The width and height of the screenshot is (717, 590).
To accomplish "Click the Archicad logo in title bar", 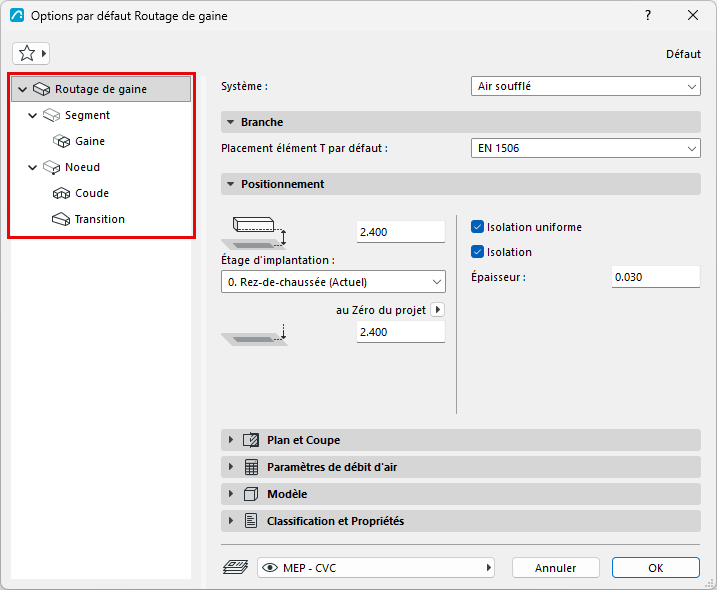I will click(x=17, y=16).
